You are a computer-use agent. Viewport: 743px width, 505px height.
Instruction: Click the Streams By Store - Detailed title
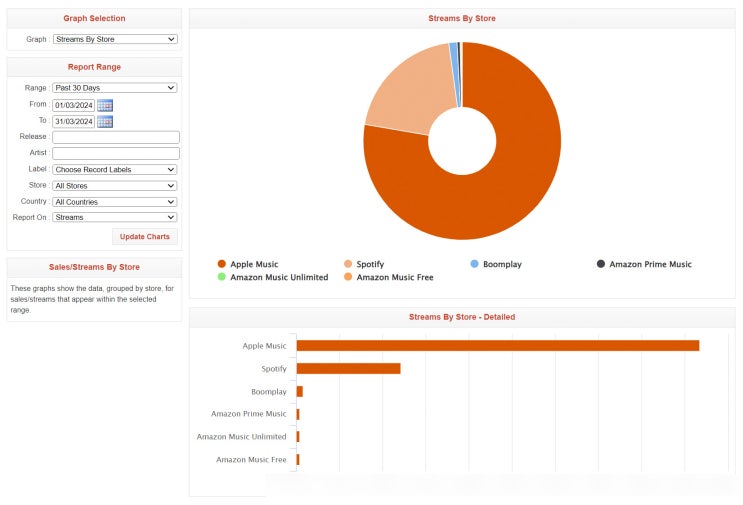tap(462, 317)
